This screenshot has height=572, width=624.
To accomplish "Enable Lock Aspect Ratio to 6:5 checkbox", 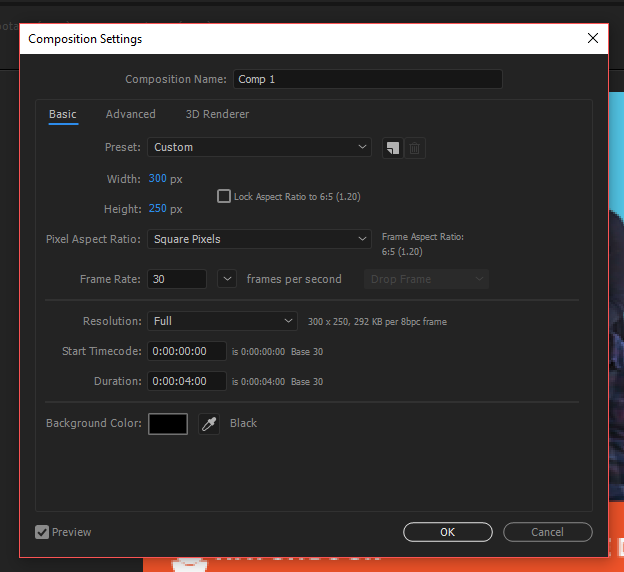I will click(224, 196).
